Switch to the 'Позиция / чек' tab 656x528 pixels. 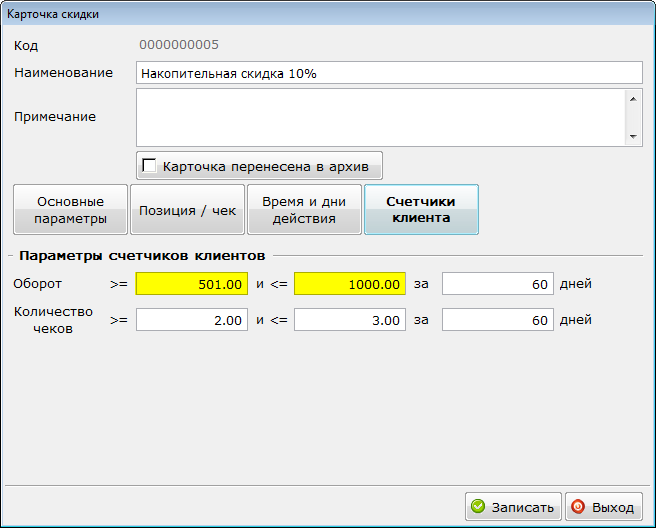(187, 210)
